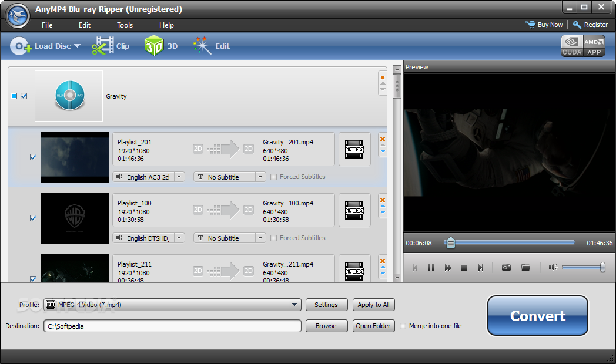Click the Destination path field
Viewport: 616px width, 364px height.
pyautogui.click(x=172, y=326)
